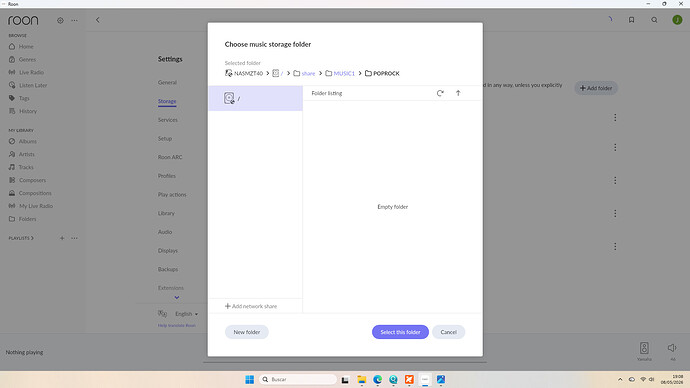The width and height of the screenshot is (690, 388).
Task: Open the volume speaker control
Action: (672, 348)
